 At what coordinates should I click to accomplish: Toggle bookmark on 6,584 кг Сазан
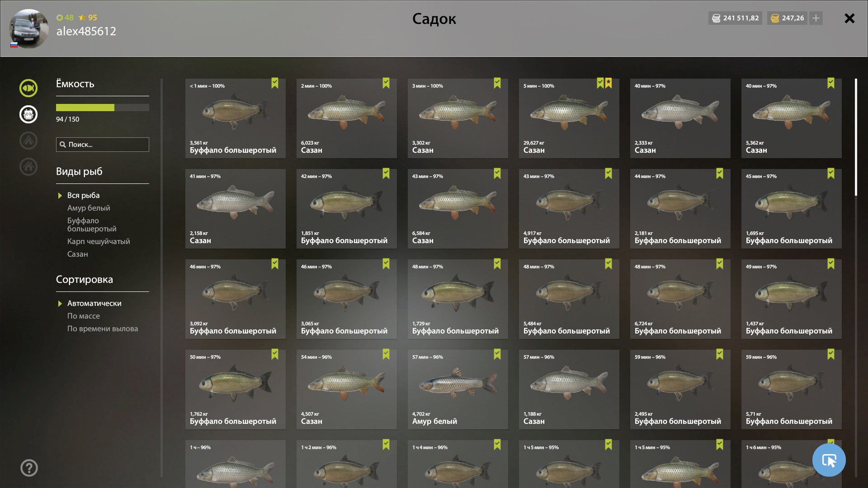(497, 174)
